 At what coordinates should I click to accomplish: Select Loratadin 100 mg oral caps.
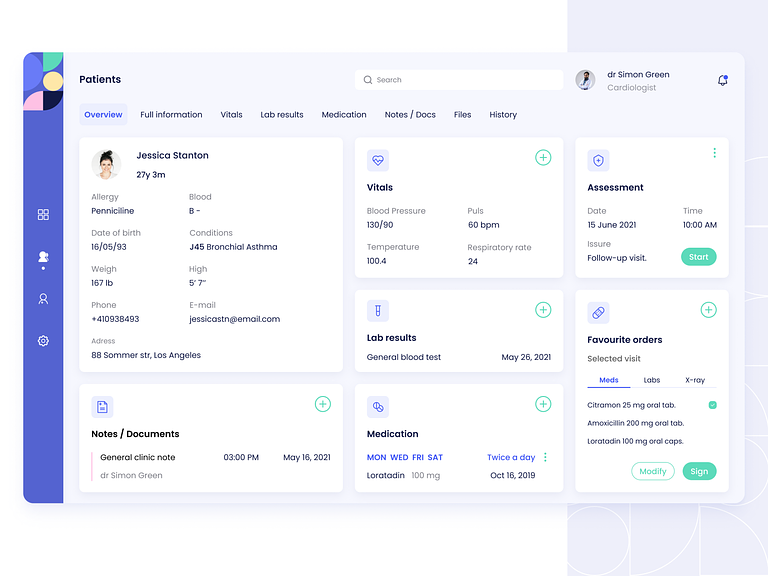(635, 441)
